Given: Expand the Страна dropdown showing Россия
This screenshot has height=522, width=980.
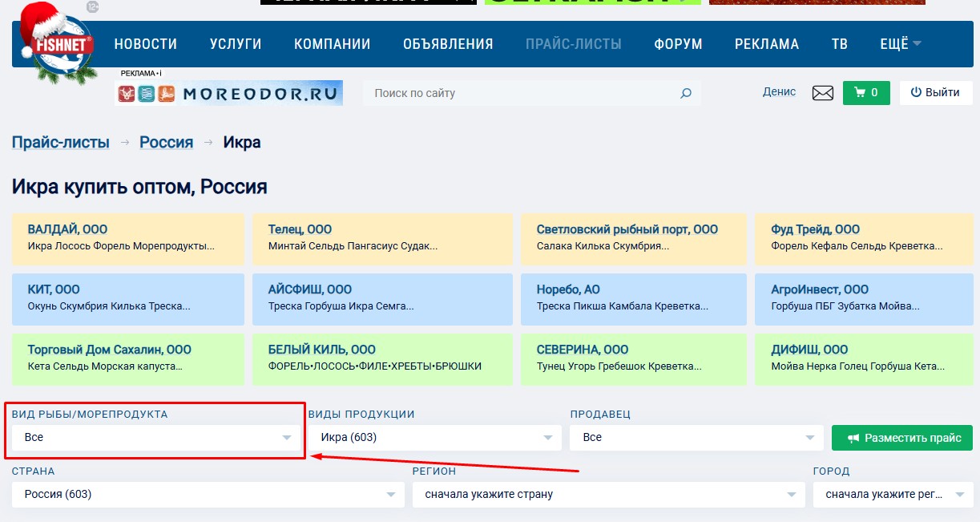Looking at the screenshot, I should 208,495.
